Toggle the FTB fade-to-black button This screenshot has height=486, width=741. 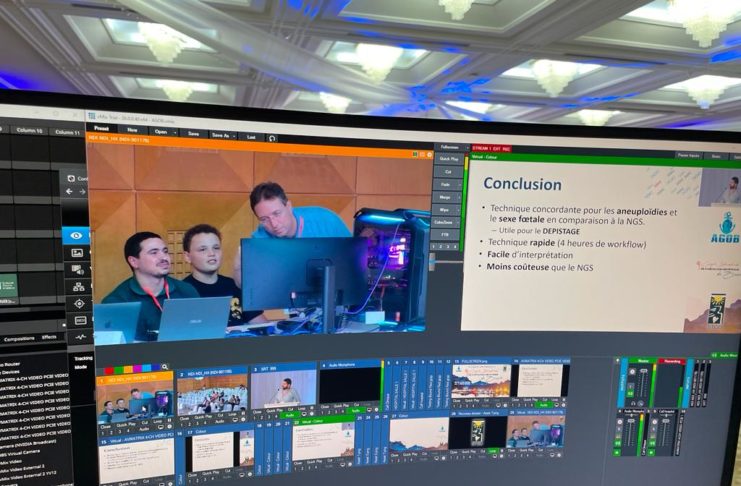[447, 234]
